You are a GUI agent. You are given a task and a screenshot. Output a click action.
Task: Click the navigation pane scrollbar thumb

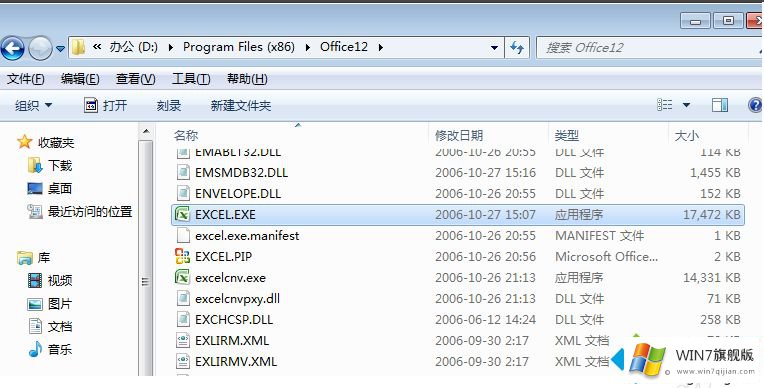click(x=145, y=258)
